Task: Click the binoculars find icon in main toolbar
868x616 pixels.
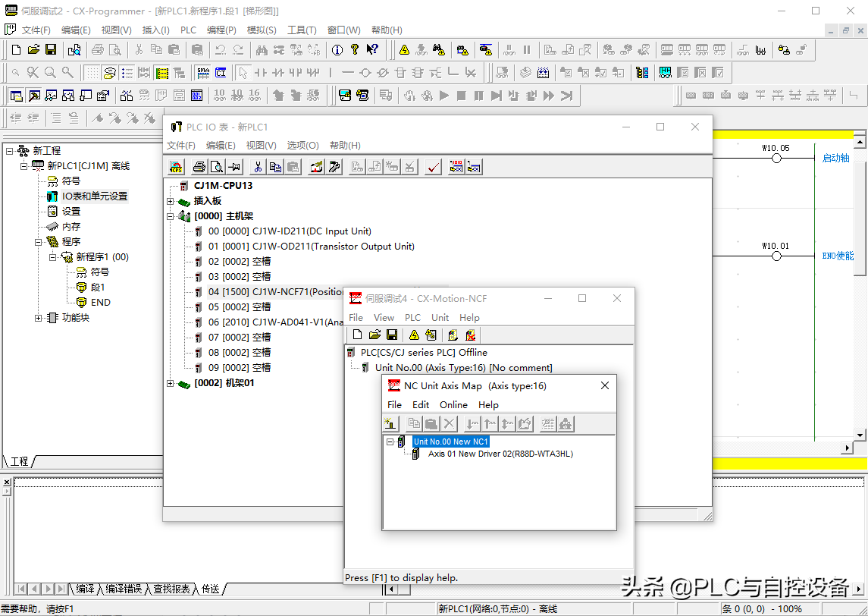Action: pyautogui.click(x=262, y=50)
